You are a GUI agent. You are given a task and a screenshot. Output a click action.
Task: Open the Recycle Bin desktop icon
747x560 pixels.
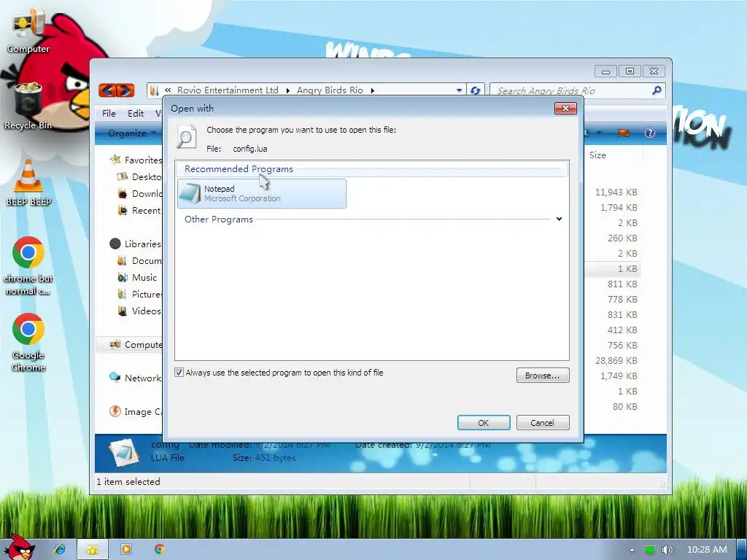click(x=28, y=106)
